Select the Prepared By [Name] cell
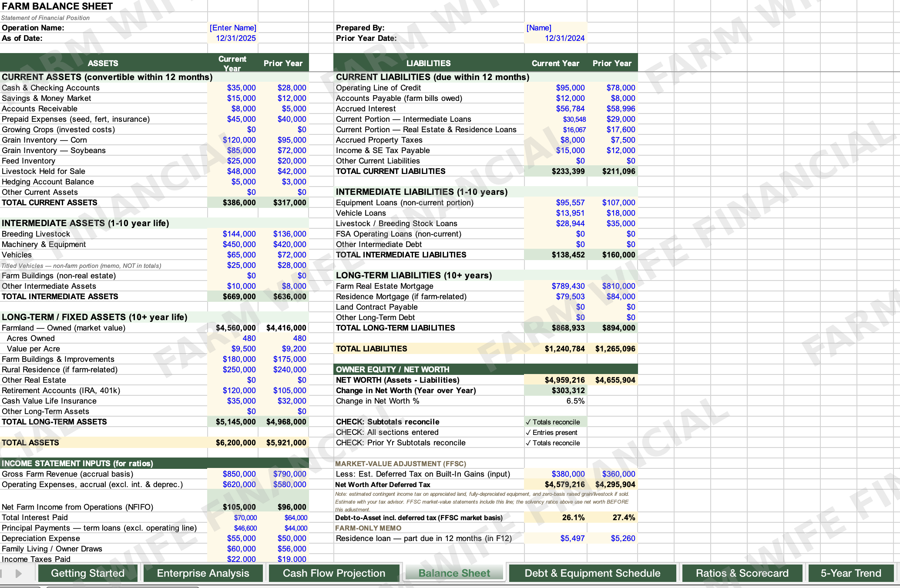Image resolution: width=900 pixels, height=588 pixels. click(556, 28)
